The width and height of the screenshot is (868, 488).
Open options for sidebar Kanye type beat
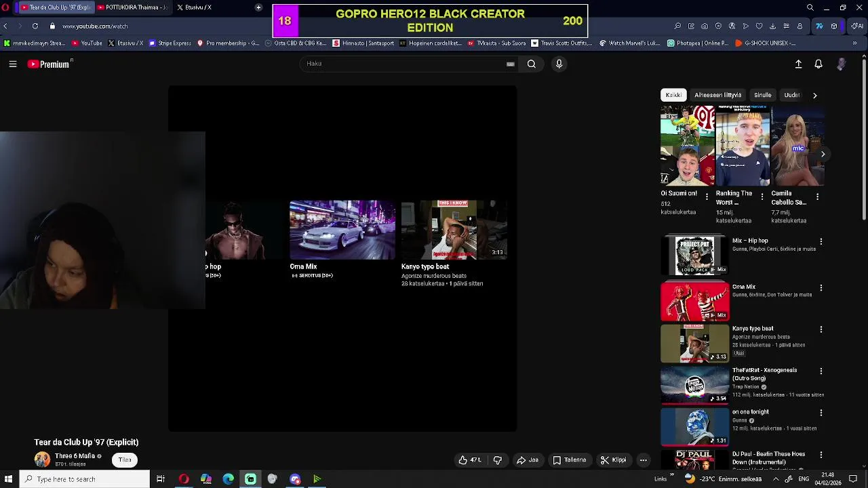[x=821, y=329]
